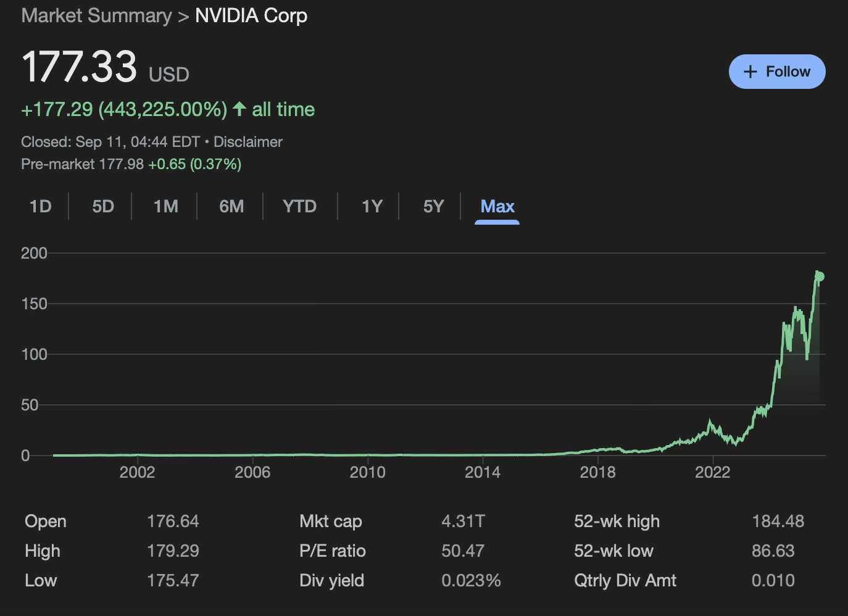The height and width of the screenshot is (616, 848).
Task: Click the plus icon on Follow button
Action: pos(750,72)
